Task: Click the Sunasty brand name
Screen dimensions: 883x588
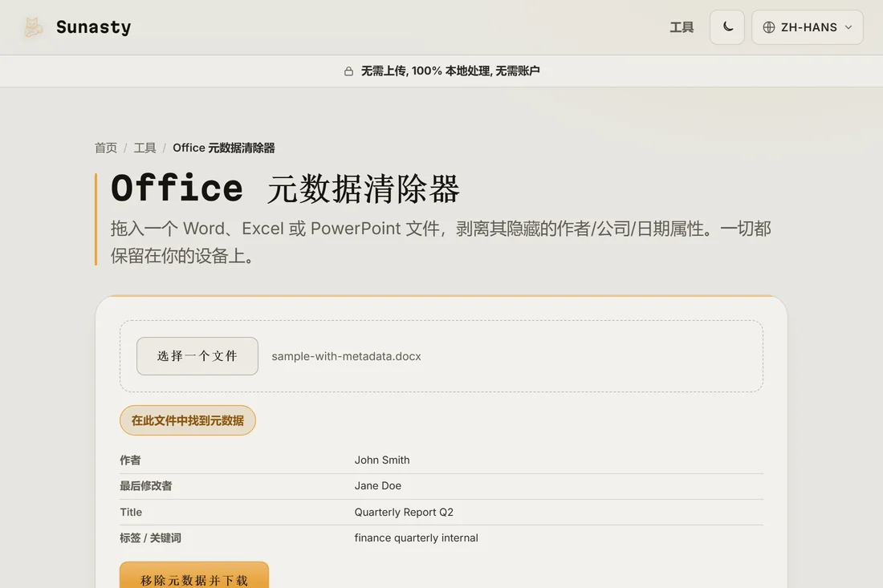Action: coord(93,27)
